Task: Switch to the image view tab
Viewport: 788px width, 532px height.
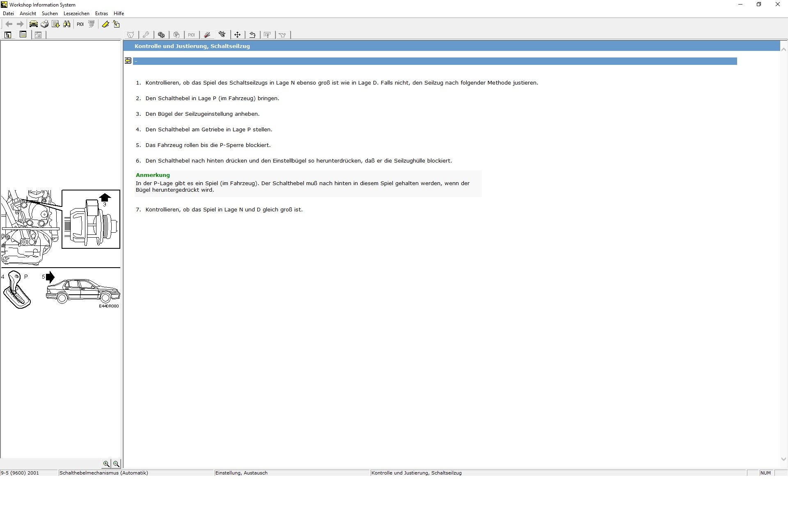Action: tap(38, 35)
